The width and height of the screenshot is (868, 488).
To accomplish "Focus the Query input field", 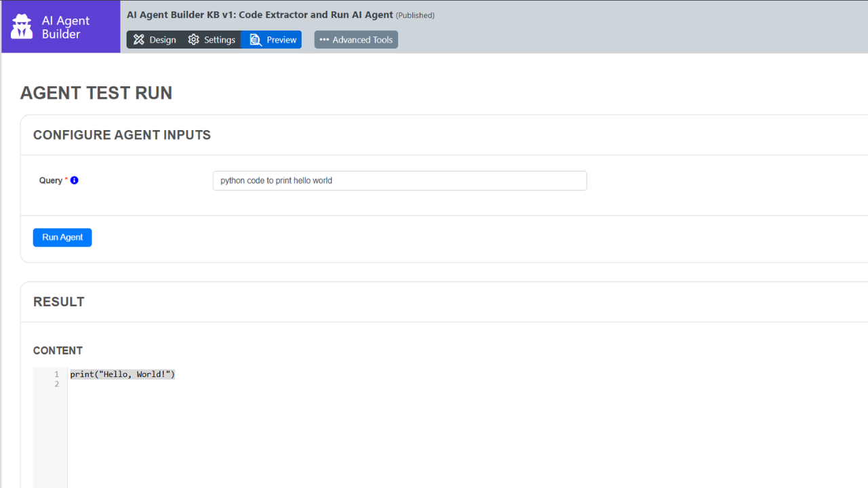I will [399, 181].
